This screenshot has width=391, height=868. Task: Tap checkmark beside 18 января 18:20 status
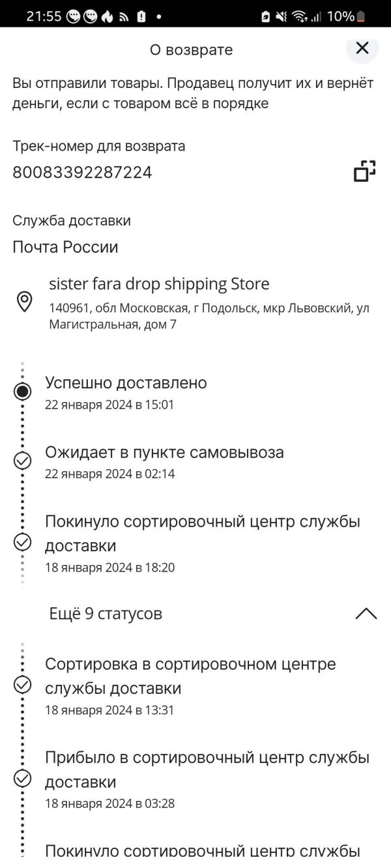[23, 542]
